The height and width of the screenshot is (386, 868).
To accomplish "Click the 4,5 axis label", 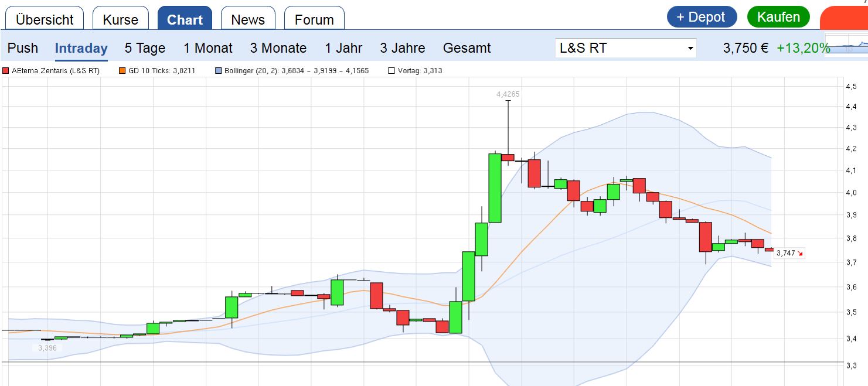I will (851, 87).
